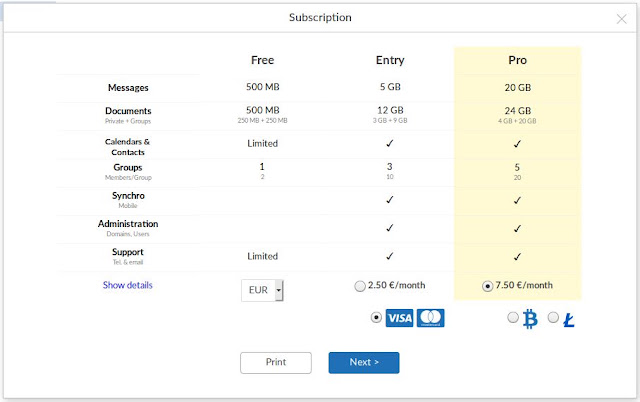The height and width of the screenshot is (402, 640).
Task: Open Show details link
Action: (x=127, y=285)
